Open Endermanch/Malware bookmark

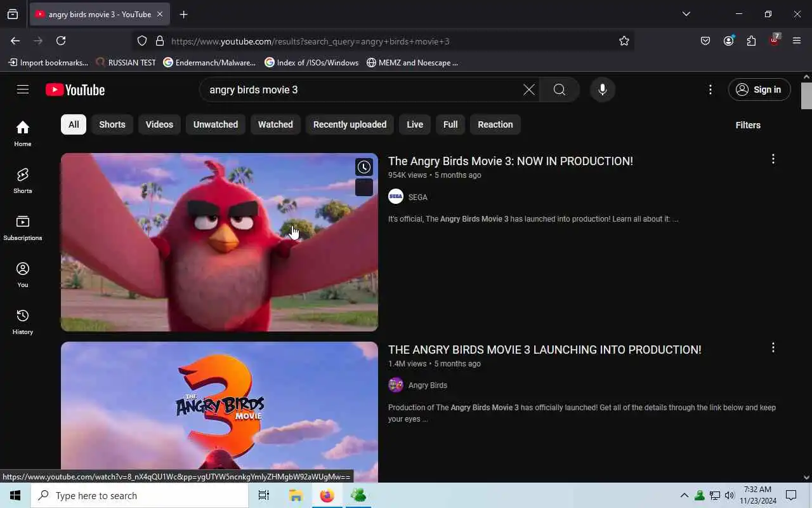click(209, 62)
